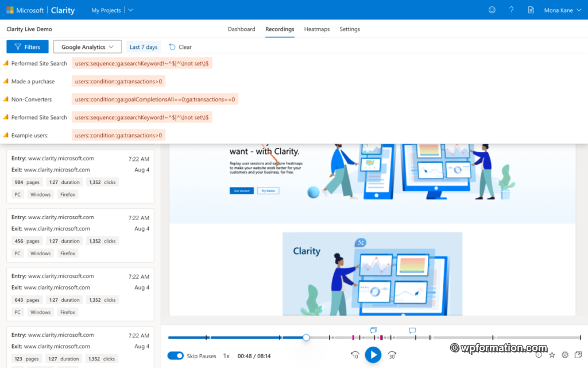The width and height of the screenshot is (588, 368).
Task: Open player settings gear icon
Action: pyautogui.click(x=565, y=355)
